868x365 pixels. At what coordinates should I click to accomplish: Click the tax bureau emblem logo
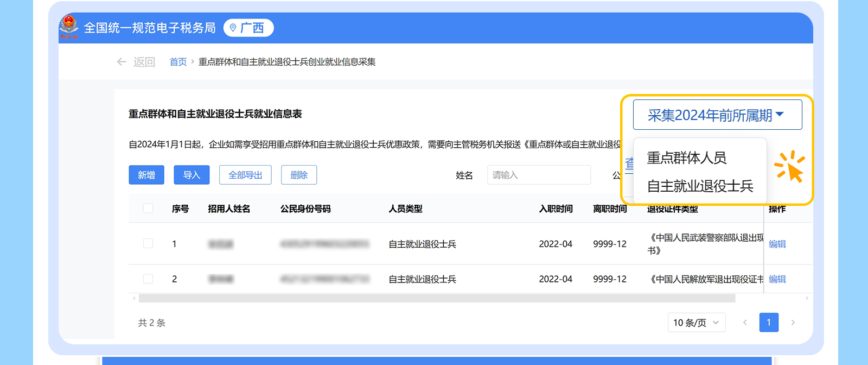pos(69,27)
